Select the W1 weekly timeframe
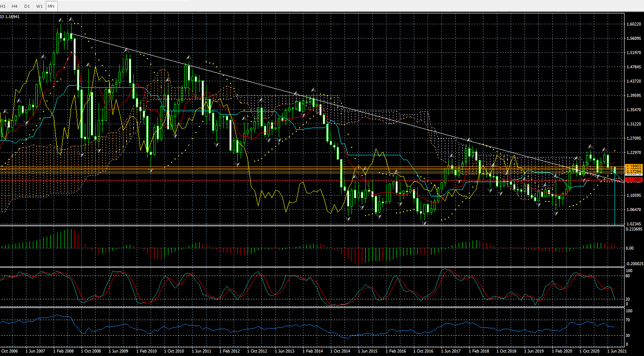644x356 pixels. 39,6
